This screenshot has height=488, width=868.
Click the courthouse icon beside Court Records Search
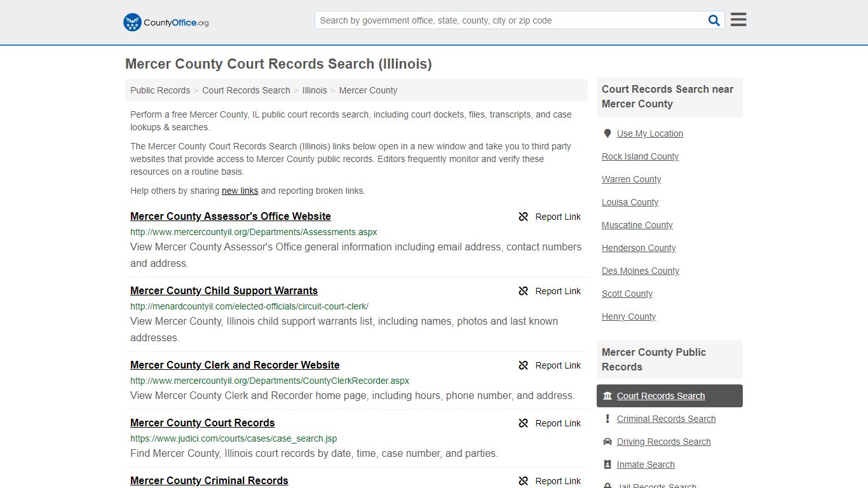607,396
